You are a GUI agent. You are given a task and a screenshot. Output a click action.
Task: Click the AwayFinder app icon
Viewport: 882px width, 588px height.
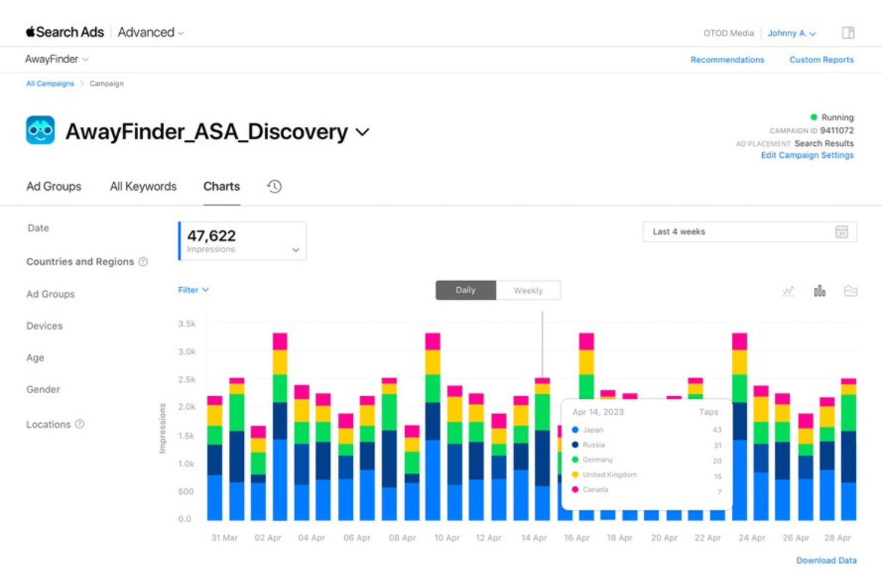tap(41, 130)
